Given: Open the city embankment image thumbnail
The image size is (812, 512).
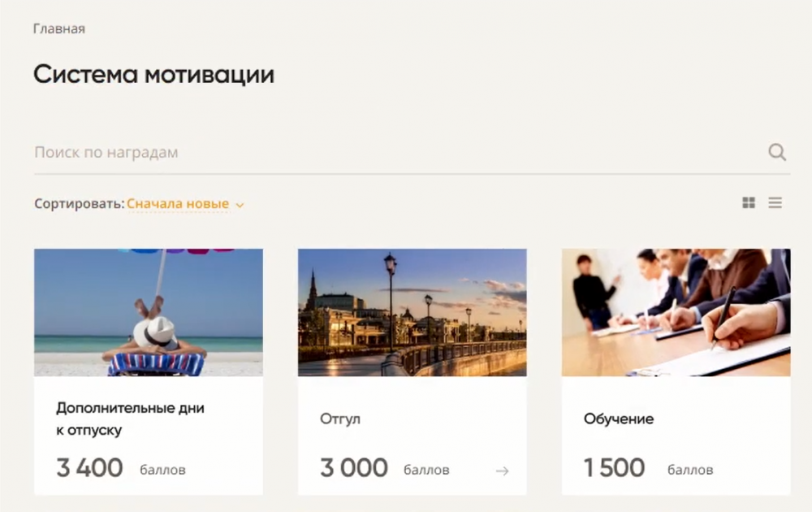Looking at the screenshot, I should point(412,313).
